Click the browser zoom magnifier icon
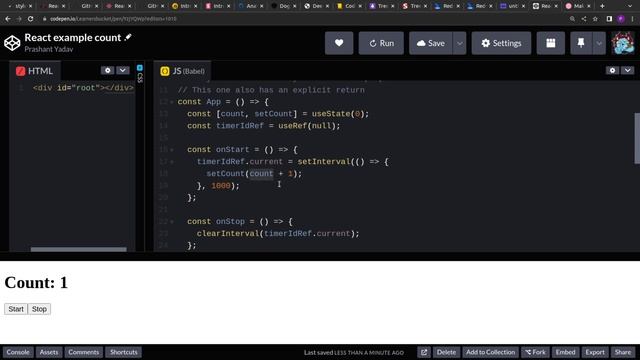This screenshot has width=640, height=360. tap(572, 19)
